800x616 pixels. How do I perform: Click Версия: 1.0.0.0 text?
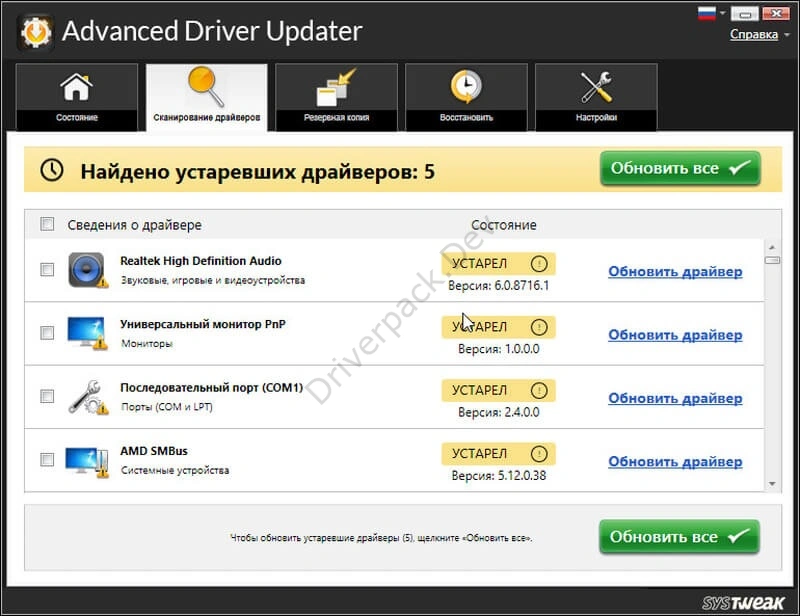pos(498,349)
